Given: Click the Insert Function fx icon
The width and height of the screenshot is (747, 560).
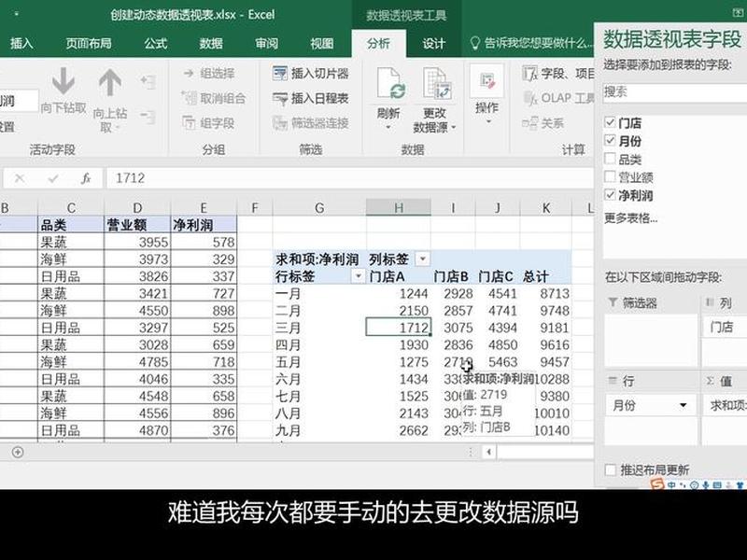Looking at the screenshot, I should (86, 178).
